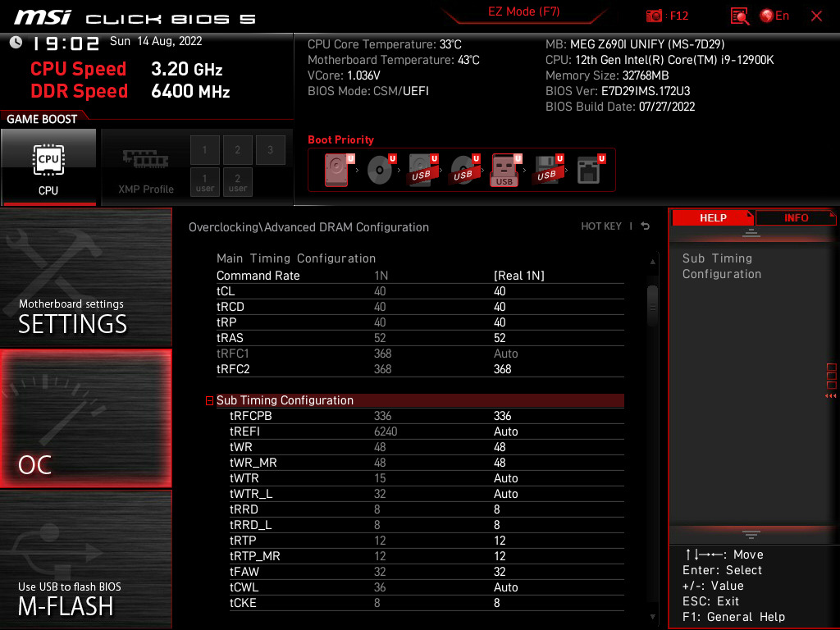
Task: Select the USB hard disk boot device icon
Action: pyautogui.click(x=423, y=170)
